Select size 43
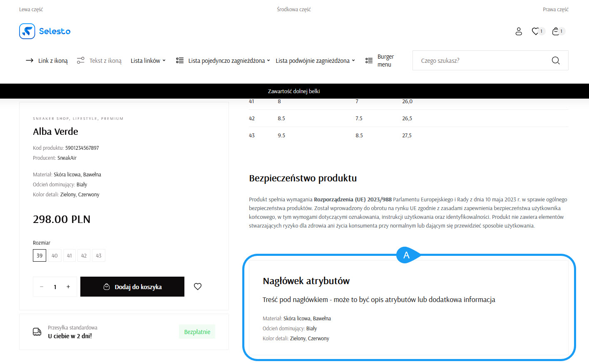Screen dimensions: 589x364 click(99, 255)
